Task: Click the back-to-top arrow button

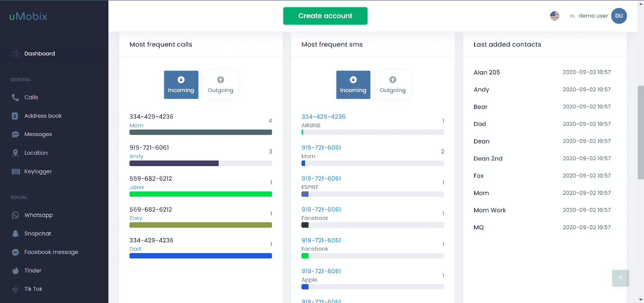Action: (621, 278)
